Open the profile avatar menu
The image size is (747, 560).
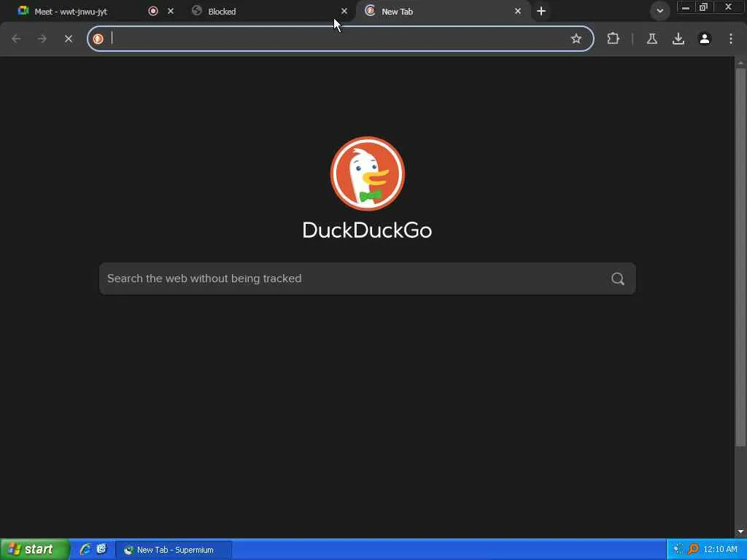click(x=705, y=39)
